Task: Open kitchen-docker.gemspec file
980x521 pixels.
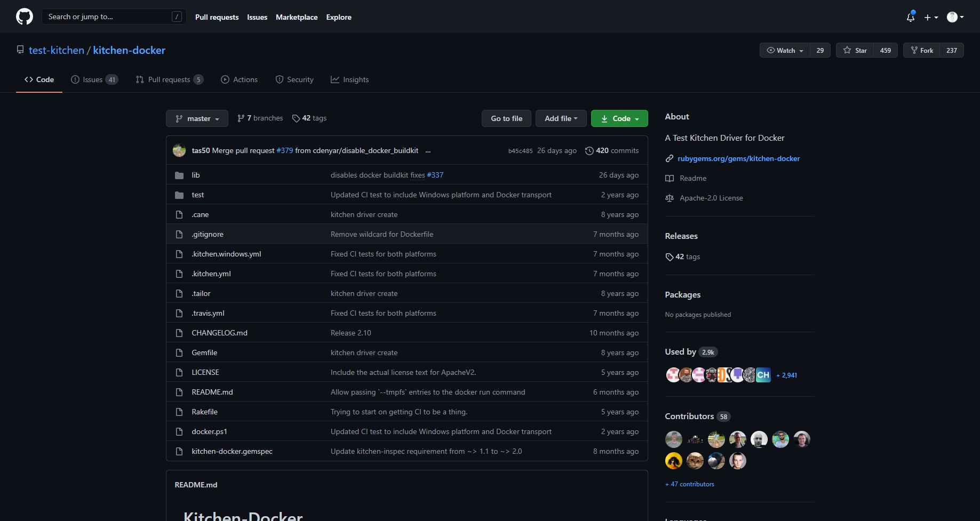Action: (x=232, y=451)
